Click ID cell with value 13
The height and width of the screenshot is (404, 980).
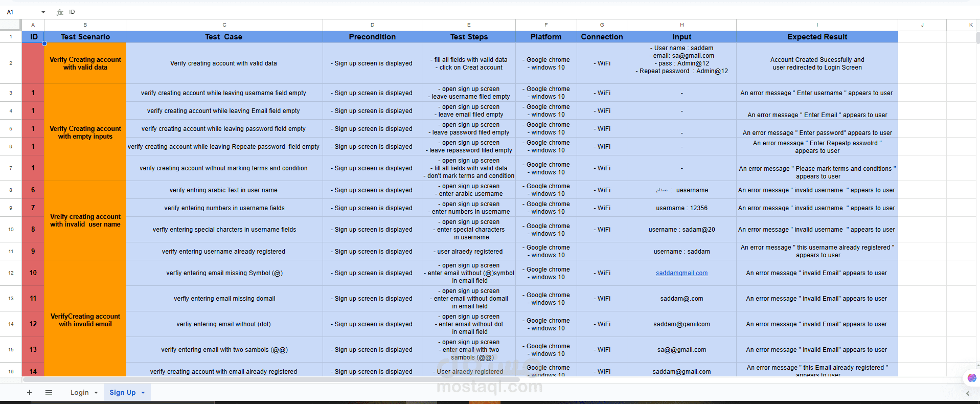[x=33, y=349]
